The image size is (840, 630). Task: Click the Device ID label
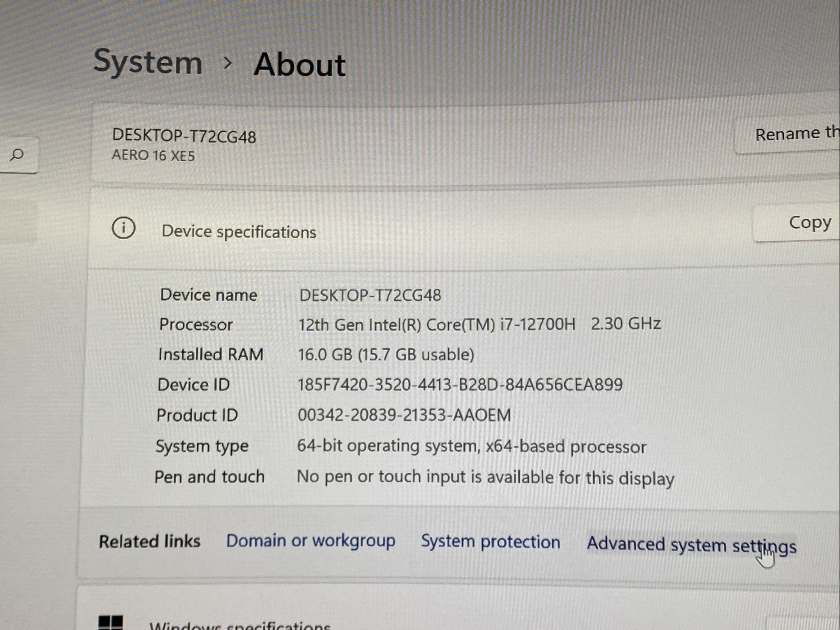tap(193, 385)
